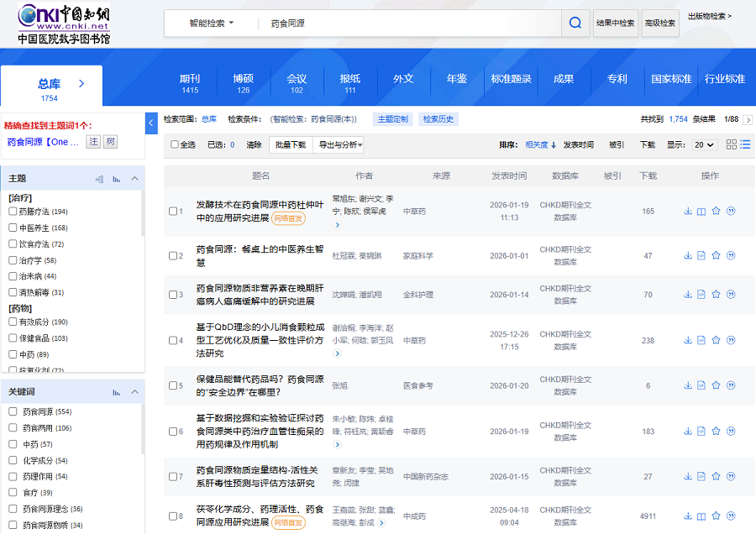Tick the 药膳疗法 topic filter checkbox
Viewport: 756px width, 534px height.
13,212
